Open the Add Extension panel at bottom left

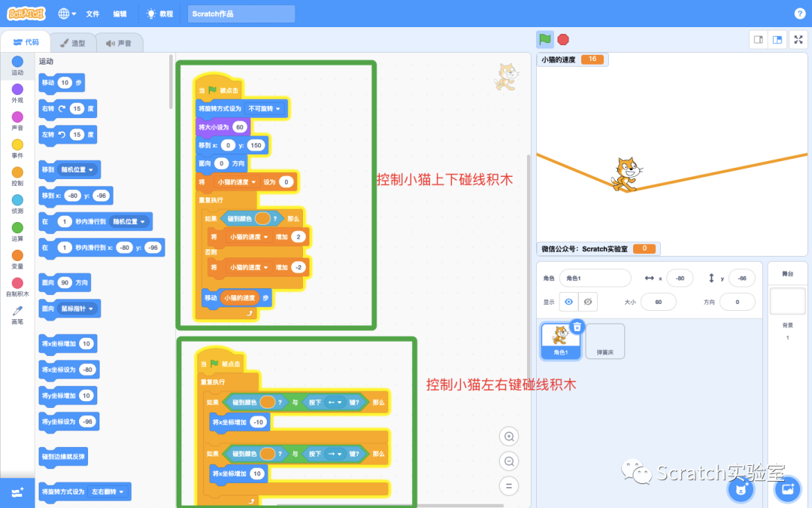[x=17, y=493]
